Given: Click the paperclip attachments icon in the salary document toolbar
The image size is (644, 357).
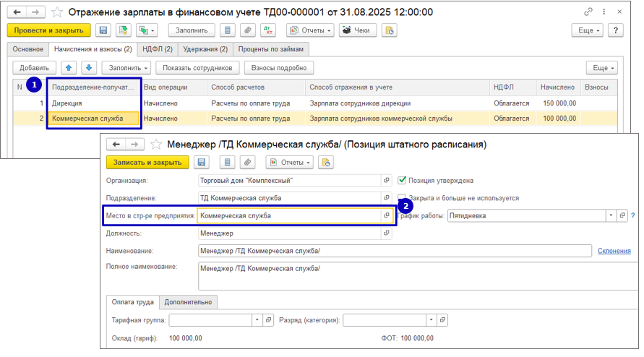Looking at the screenshot, I should click(247, 30).
